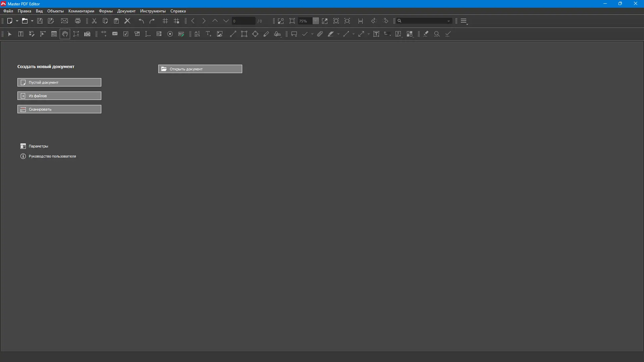The width and height of the screenshot is (644, 362).
Task: Select the Pencil annotation tool
Action: pyautogui.click(x=266, y=34)
